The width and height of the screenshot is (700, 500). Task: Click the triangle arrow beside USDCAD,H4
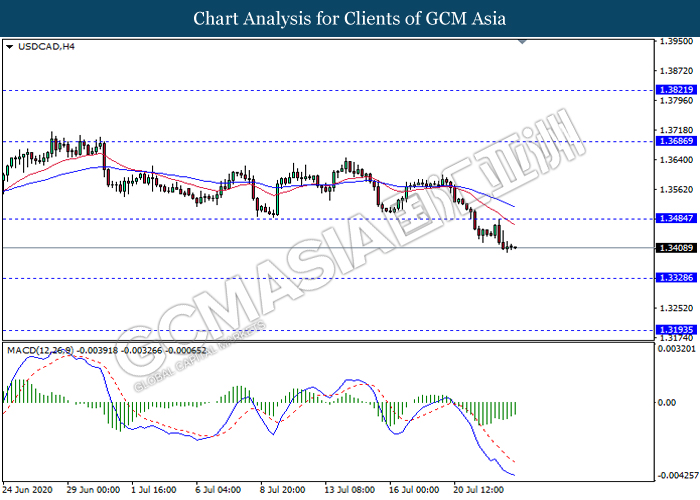9,46
